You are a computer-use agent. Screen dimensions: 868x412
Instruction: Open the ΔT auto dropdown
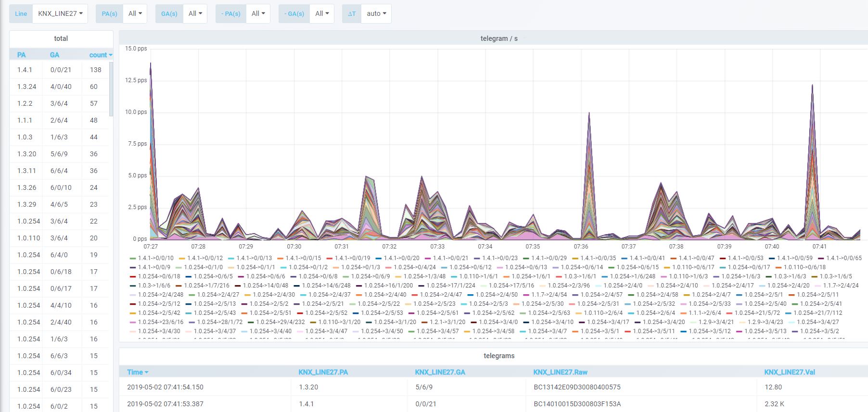pyautogui.click(x=376, y=13)
